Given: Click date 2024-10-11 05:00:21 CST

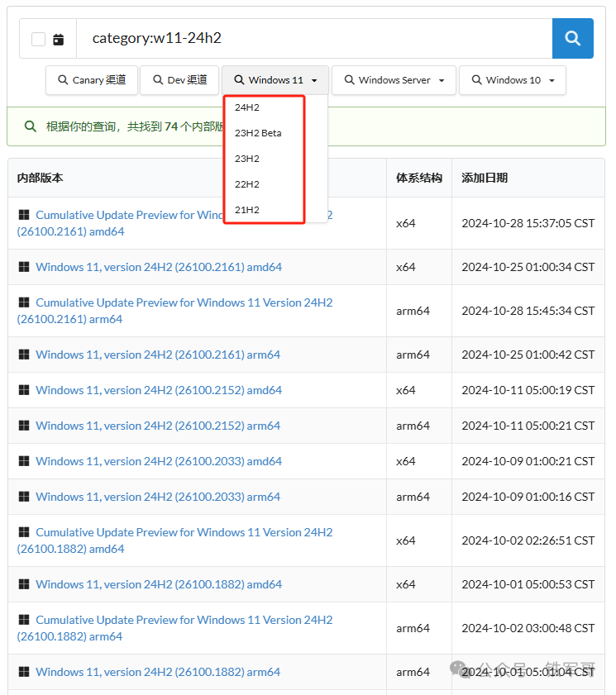Looking at the screenshot, I should 528,426.
